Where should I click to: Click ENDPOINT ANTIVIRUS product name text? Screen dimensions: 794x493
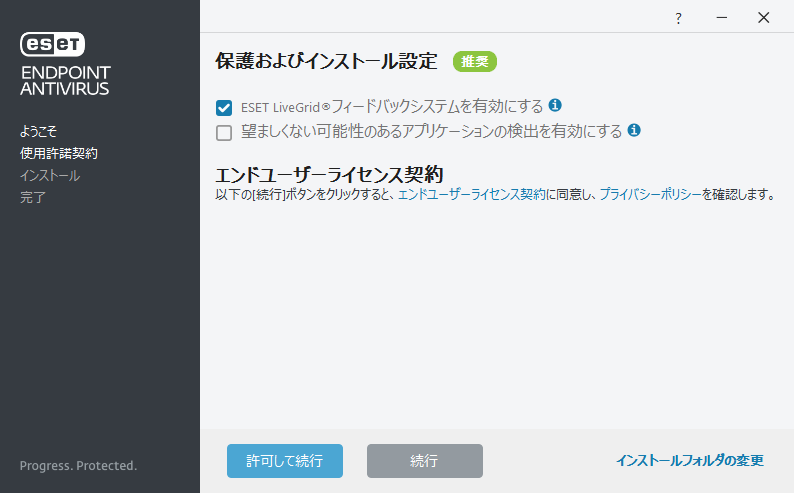click(x=65, y=81)
